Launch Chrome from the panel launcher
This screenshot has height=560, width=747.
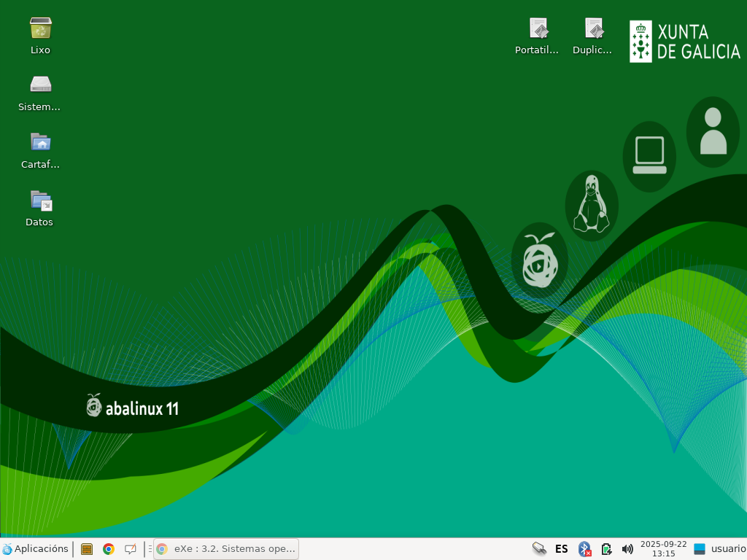109,549
